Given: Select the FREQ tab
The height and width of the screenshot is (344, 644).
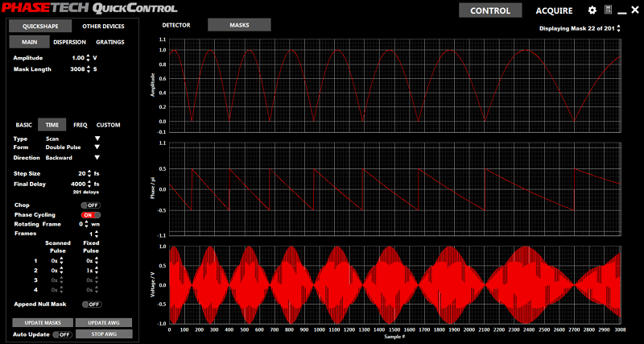Looking at the screenshot, I should [80, 125].
